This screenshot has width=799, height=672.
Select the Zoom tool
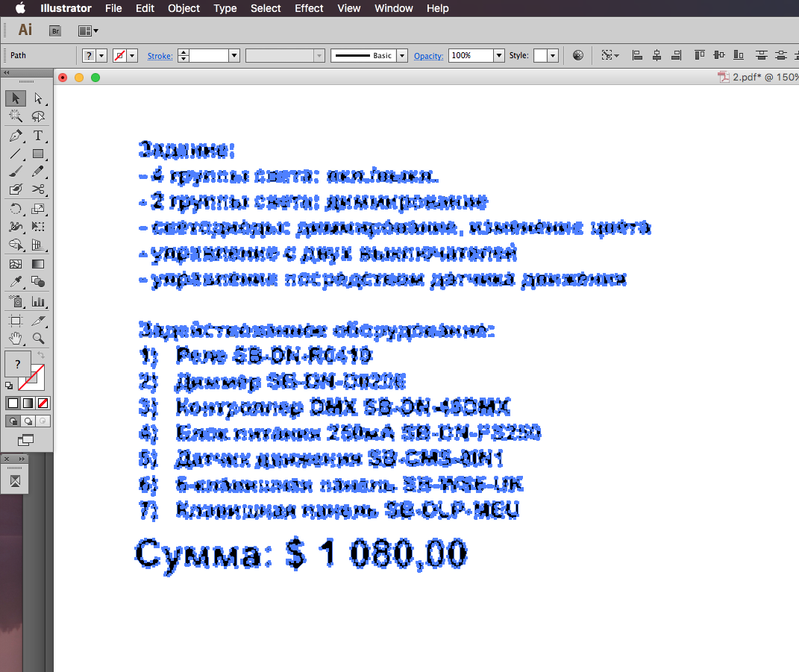pyautogui.click(x=38, y=339)
